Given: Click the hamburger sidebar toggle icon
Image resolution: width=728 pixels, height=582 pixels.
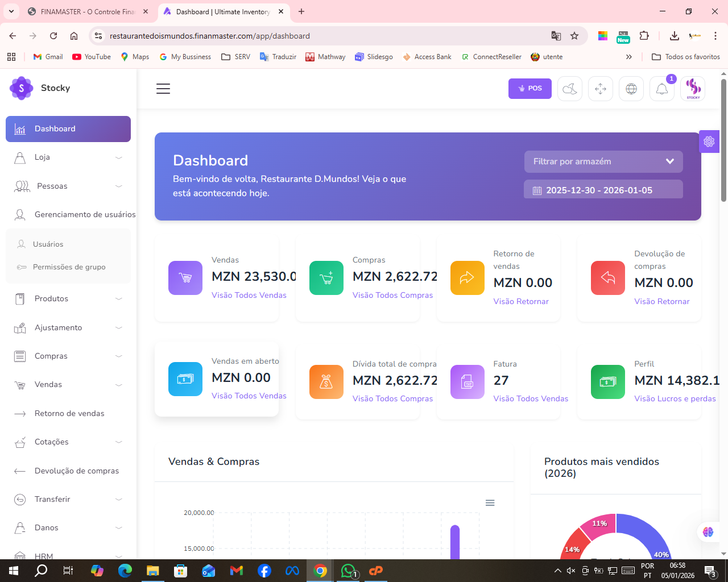Looking at the screenshot, I should pyautogui.click(x=163, y=89).
